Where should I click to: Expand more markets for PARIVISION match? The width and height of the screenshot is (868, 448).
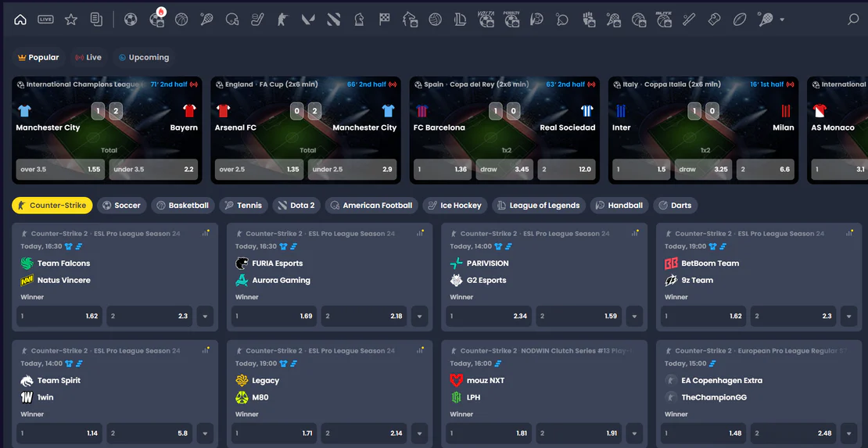[634, 316]
